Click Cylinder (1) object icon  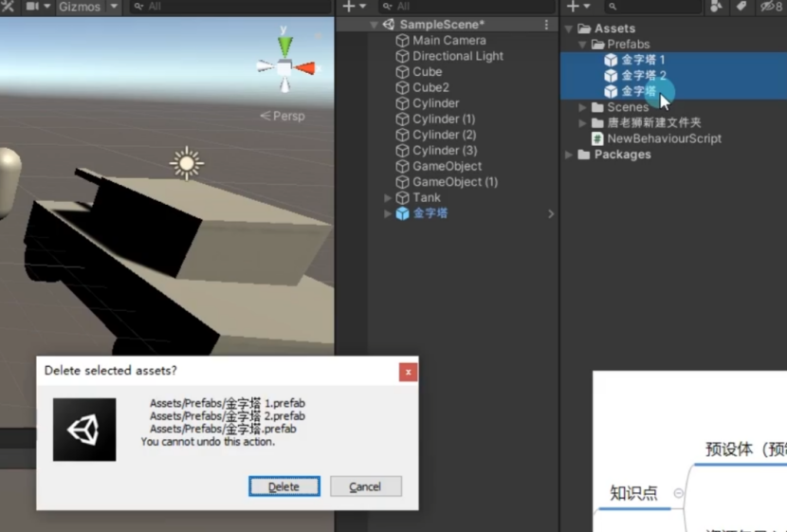pyautogui.click(x=402, y=119)
